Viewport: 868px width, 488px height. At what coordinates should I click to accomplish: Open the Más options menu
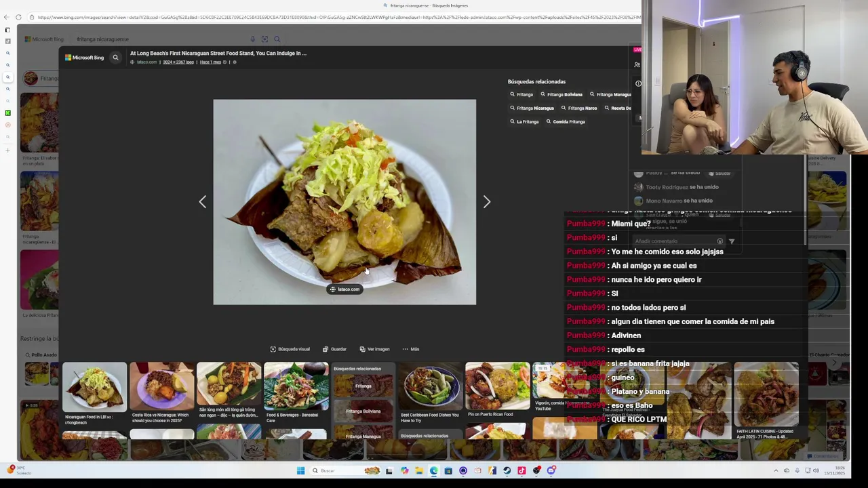coord(411,349)
